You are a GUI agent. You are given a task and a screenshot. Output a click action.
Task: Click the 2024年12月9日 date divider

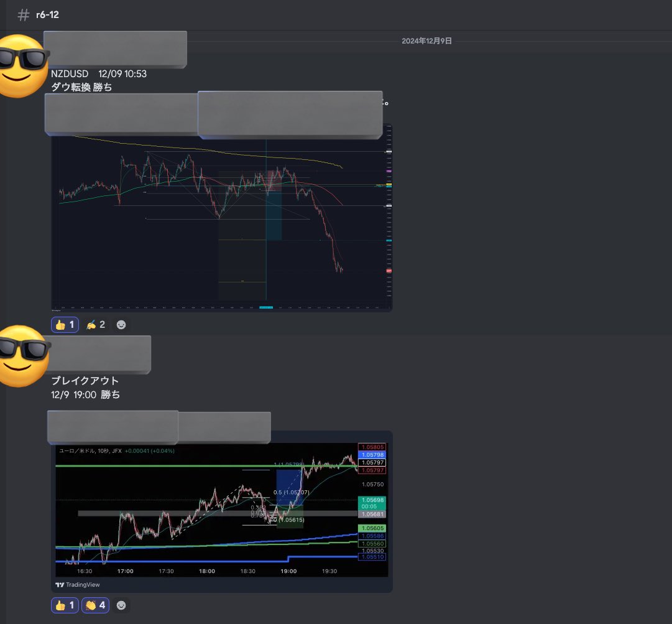point(426,41)
